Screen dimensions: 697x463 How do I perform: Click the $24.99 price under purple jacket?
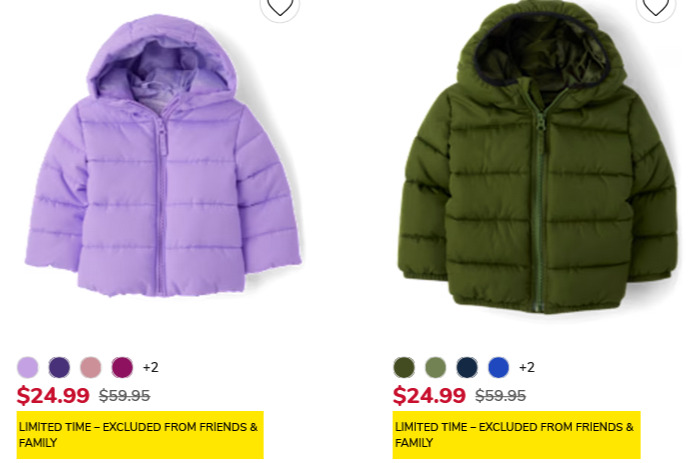click(x=53, y=395)
